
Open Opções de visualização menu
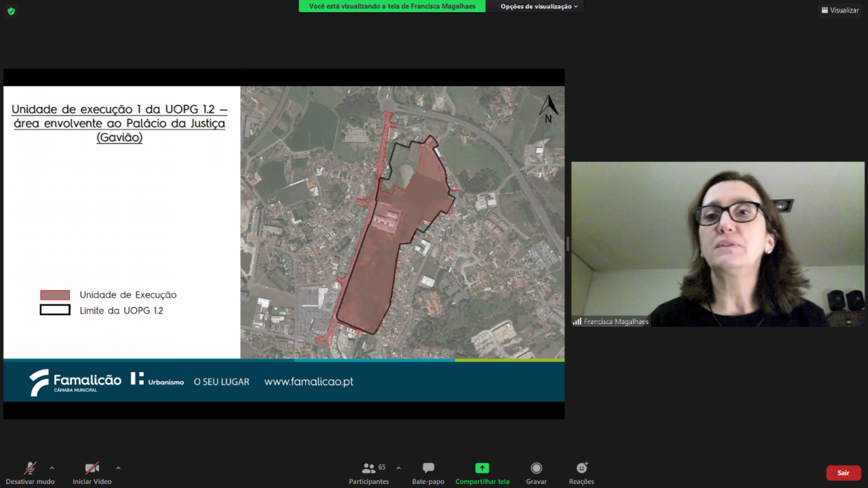[539, 7]
